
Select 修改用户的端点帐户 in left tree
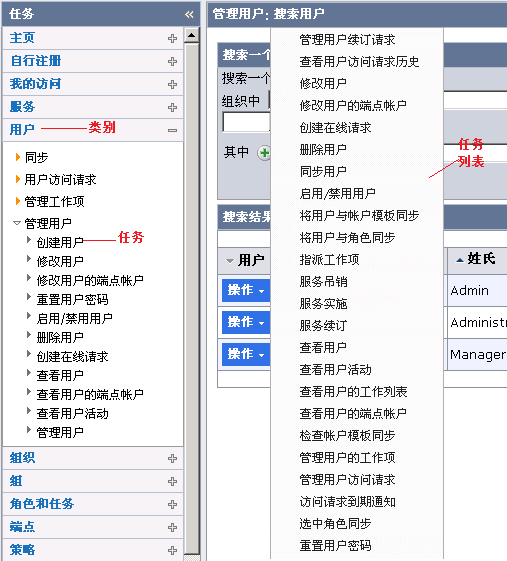pos(90,280)
